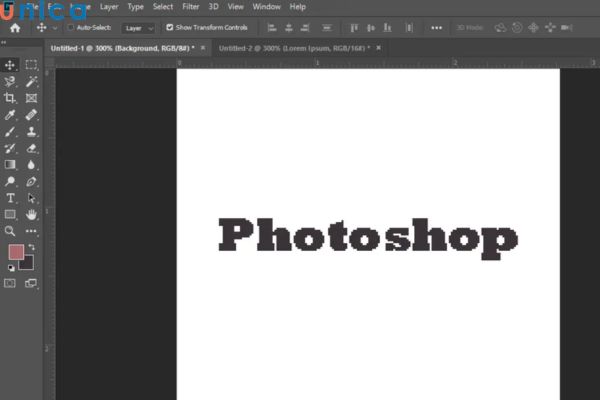
Task: Click the Home button in options bar
Action: point(14,28)
